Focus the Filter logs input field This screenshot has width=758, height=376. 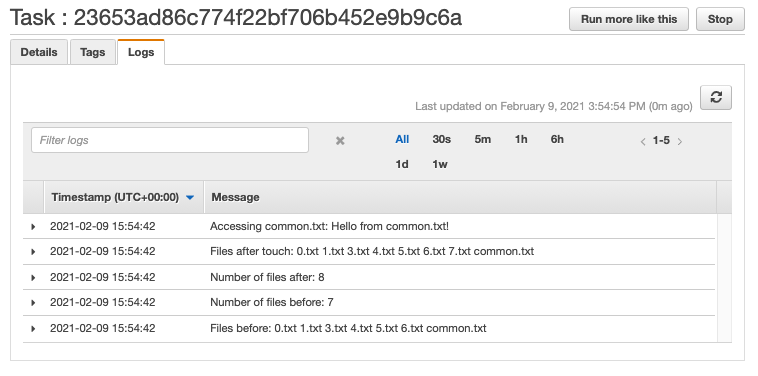170,140
